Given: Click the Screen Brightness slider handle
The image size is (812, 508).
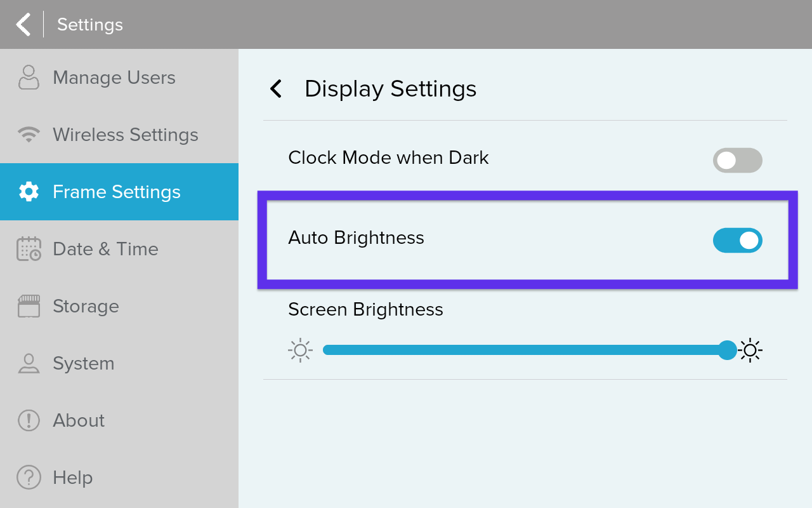Looking at the screenshot, I should (728, 350).
